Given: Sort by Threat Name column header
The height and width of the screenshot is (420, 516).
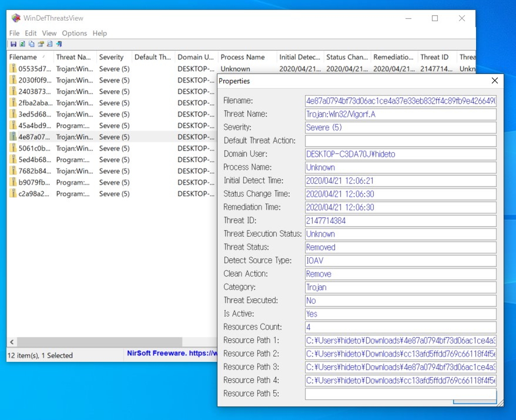Looking at the screenshot, I should click(75, 57).
